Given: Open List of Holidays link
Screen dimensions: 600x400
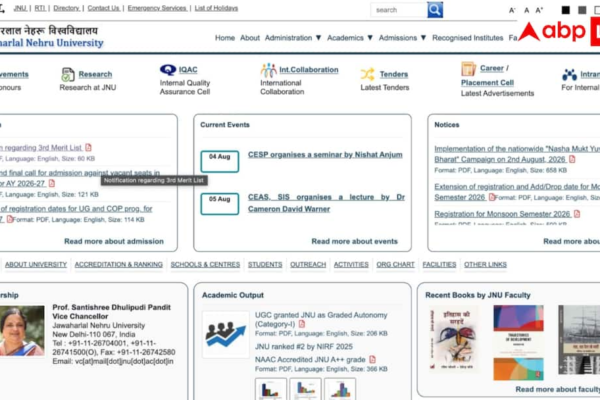Looking at the screenshot, I should click(216, 8).
